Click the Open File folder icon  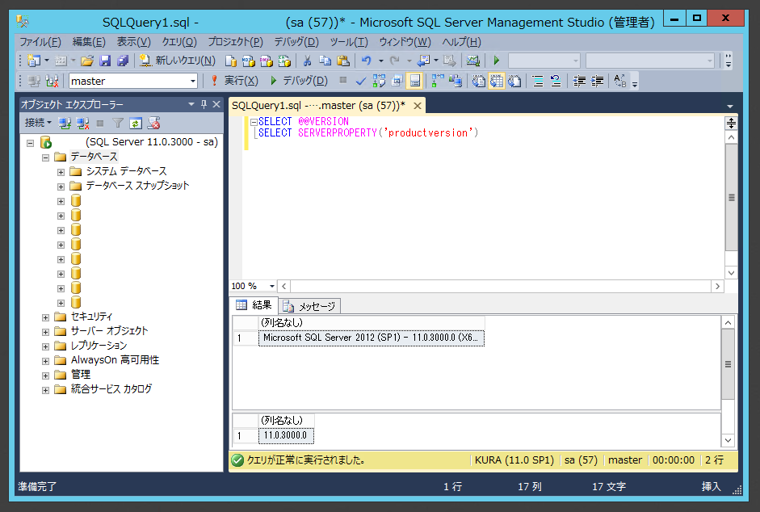(87, 61)
